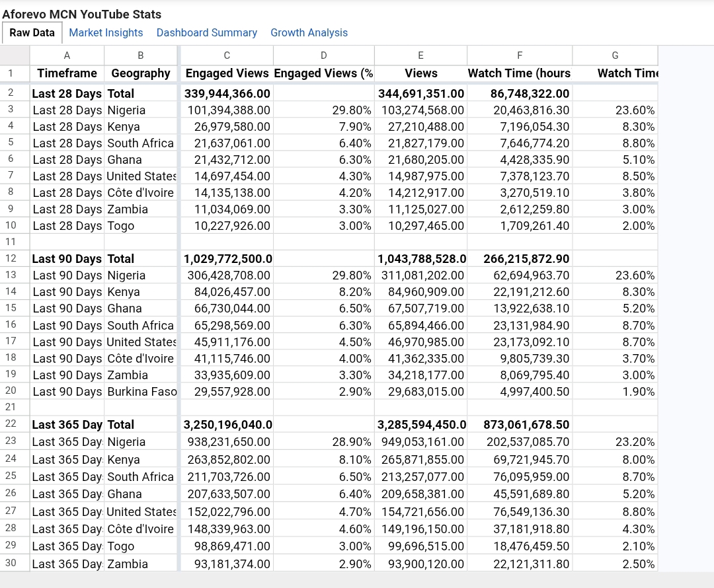The height and width of the screenshot is (588, 714).
Task: Select column C header
Action: [227, 55]
